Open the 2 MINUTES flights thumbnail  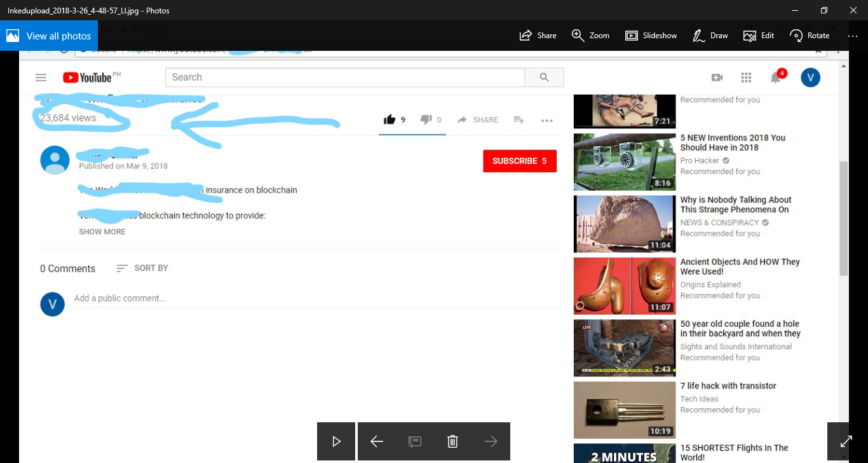pos(625,453)
